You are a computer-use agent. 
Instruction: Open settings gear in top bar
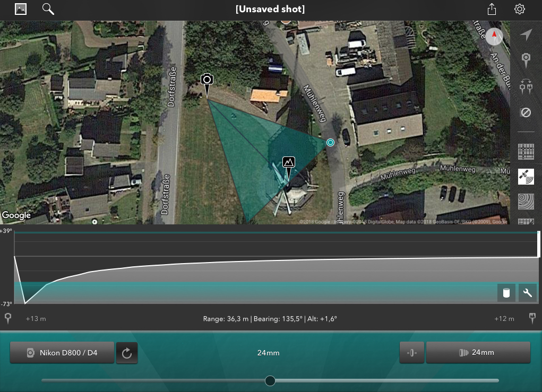[x=520, y=9]
